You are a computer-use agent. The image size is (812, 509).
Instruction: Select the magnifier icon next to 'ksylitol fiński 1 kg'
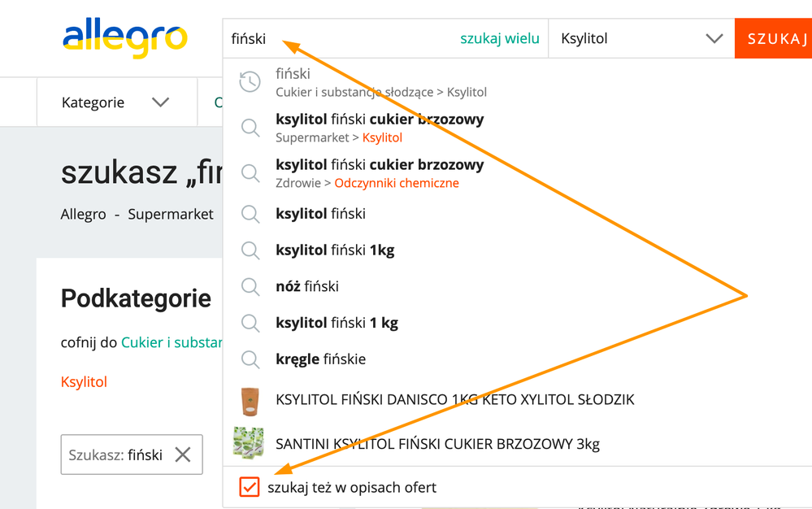click(250, 323)
